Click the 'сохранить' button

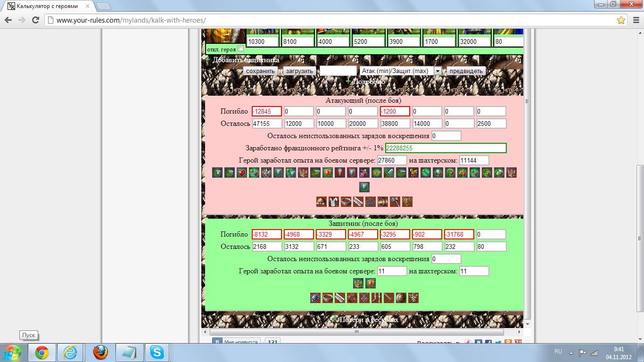(x=260, y=71)
